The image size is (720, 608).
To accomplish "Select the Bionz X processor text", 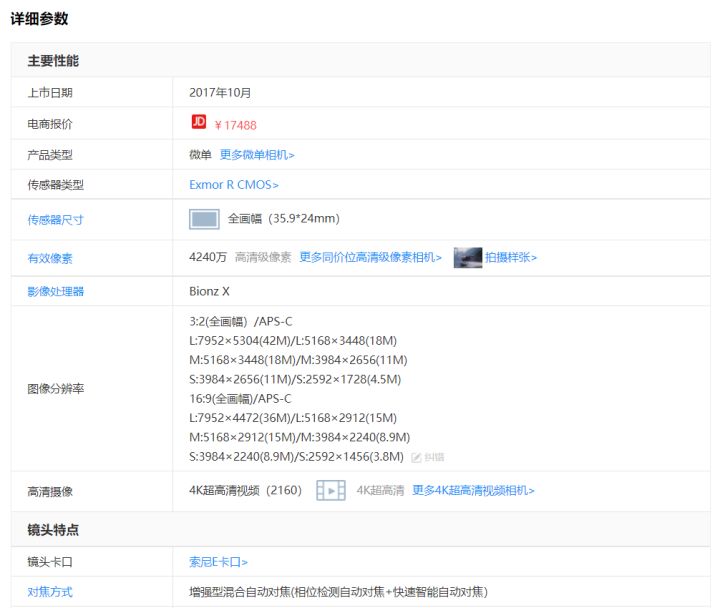I will [209, 292].
